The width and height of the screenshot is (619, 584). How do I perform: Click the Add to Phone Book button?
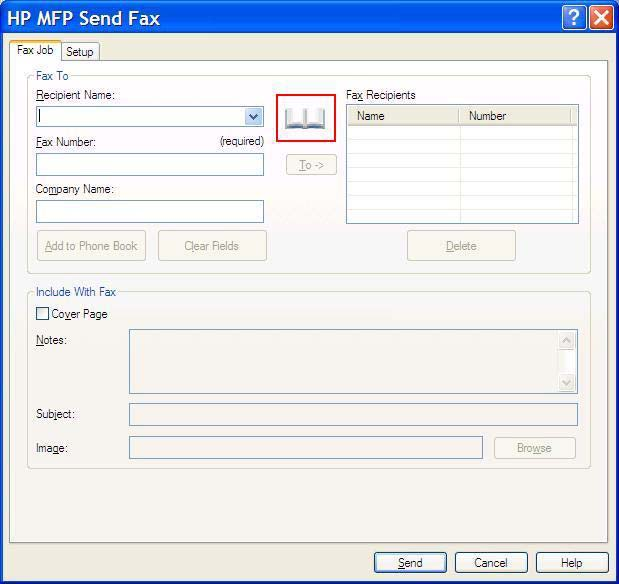tap(91, 246)
